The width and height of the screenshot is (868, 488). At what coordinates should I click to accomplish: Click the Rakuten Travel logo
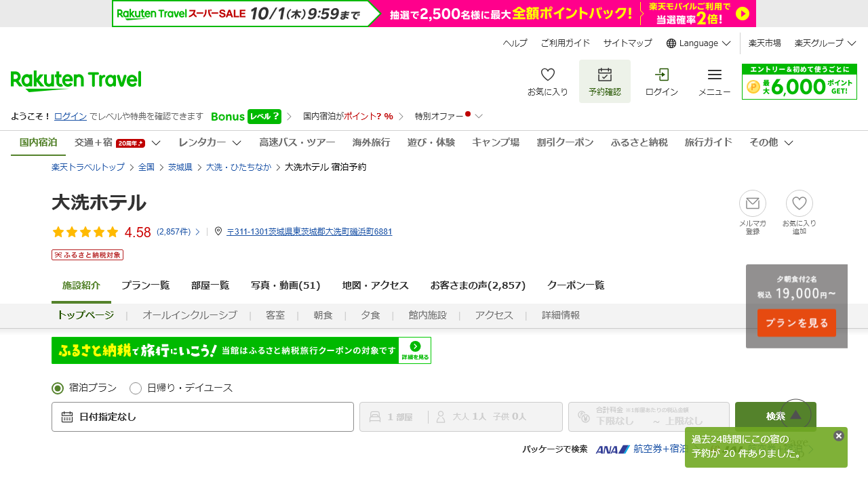tap(76, 81)
